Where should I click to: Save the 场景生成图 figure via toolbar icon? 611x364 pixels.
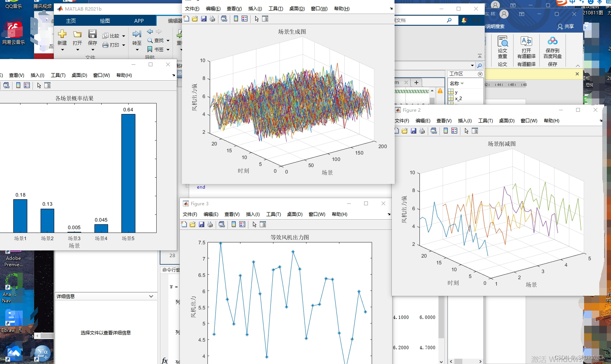204,19
